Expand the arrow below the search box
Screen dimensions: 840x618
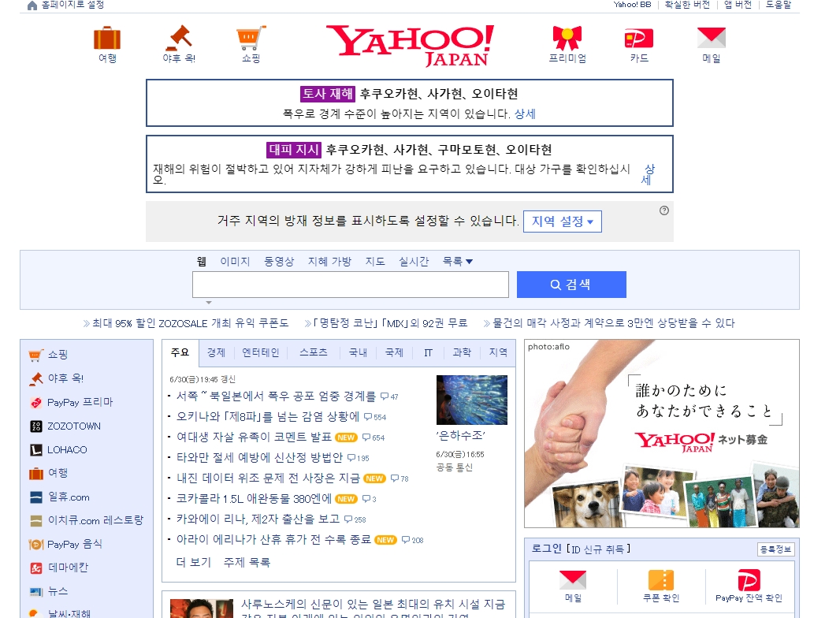coord(208,302)
